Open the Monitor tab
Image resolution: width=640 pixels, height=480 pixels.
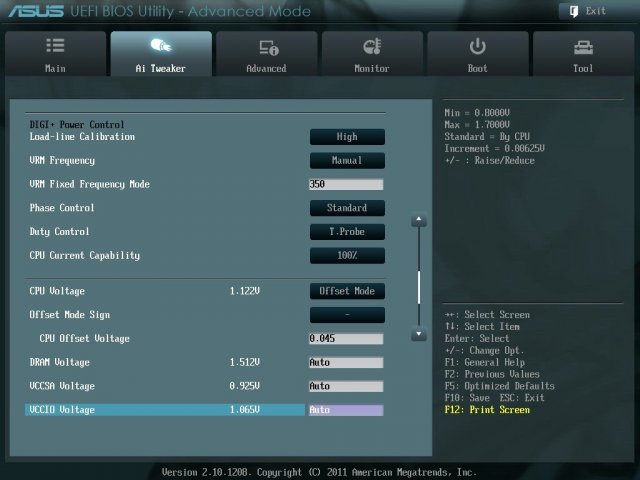click(x=372, y=53)
